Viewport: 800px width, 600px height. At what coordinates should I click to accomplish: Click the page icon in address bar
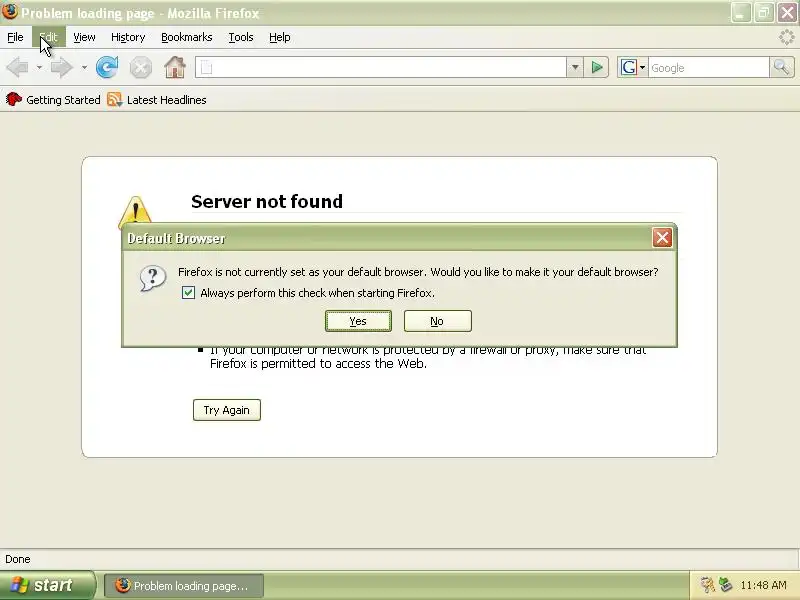click(206, 67)
